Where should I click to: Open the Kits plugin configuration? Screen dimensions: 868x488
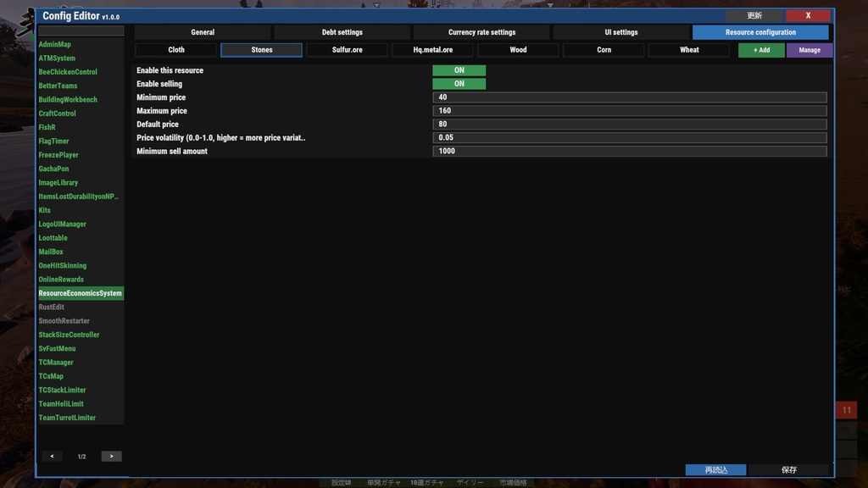pos(45,210)
